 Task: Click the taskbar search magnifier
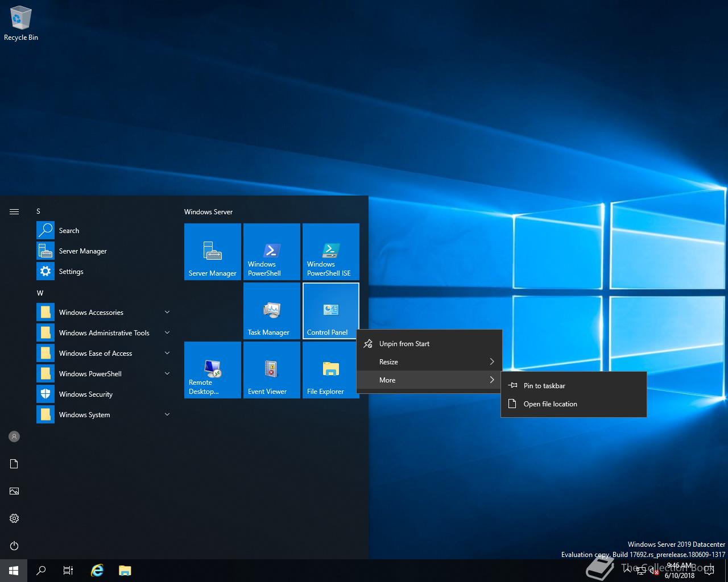pyautogui.click(x=41, y=571)
